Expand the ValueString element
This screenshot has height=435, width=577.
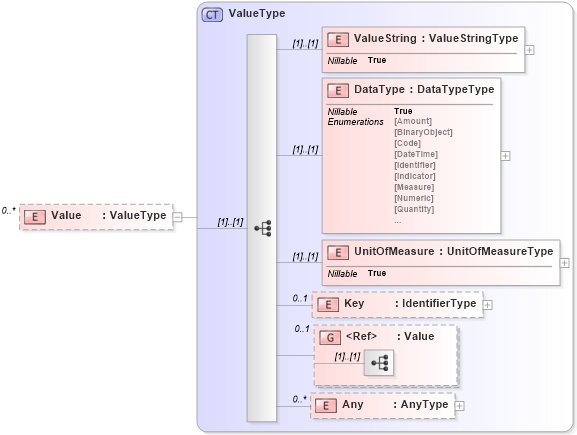click(x=530, y=50)
